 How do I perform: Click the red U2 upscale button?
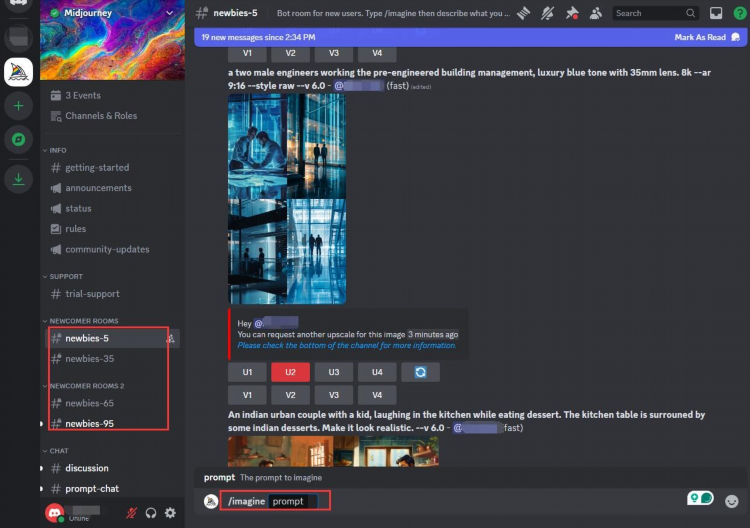(290, 372)
